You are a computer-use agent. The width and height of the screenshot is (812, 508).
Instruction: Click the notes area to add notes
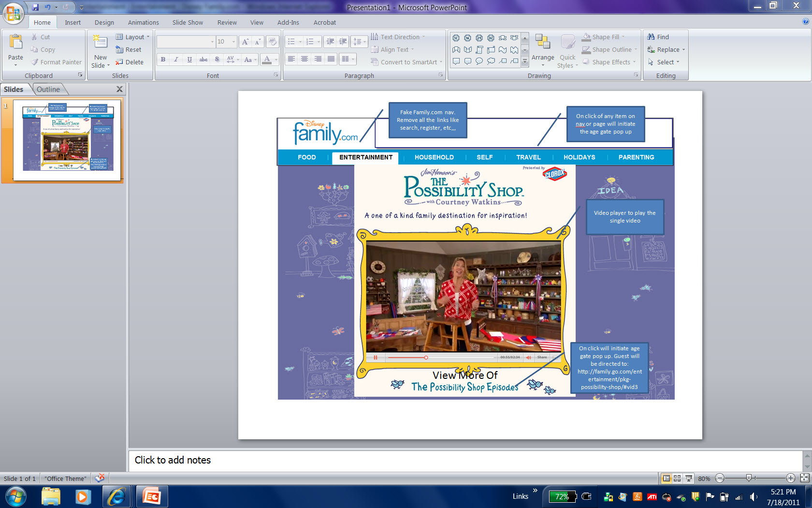coord(465,460)
